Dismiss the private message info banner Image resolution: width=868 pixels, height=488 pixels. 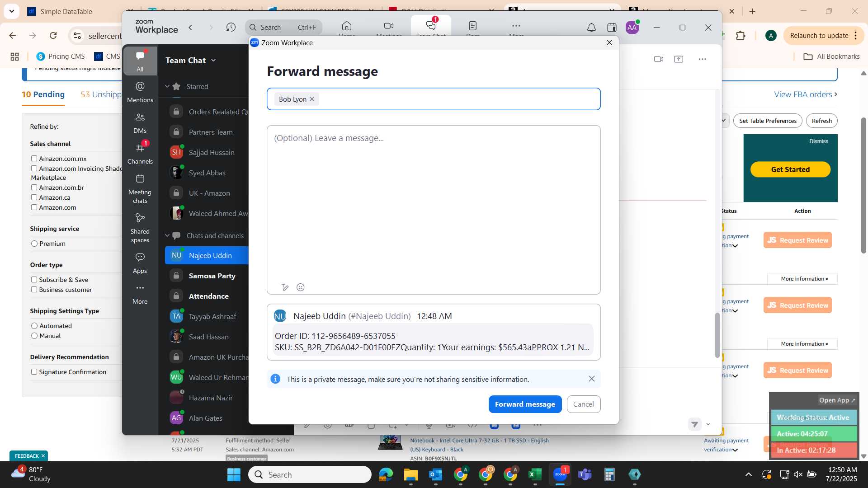click(x=591, y=379)
